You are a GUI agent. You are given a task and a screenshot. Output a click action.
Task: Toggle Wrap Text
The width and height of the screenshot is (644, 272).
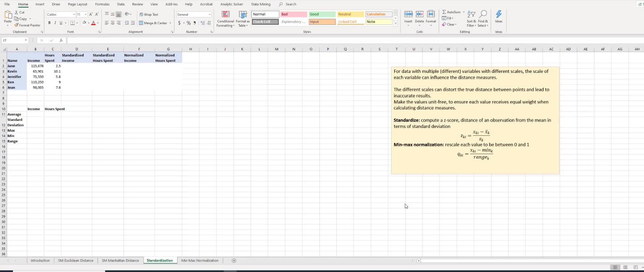click(x=149, y=14)
